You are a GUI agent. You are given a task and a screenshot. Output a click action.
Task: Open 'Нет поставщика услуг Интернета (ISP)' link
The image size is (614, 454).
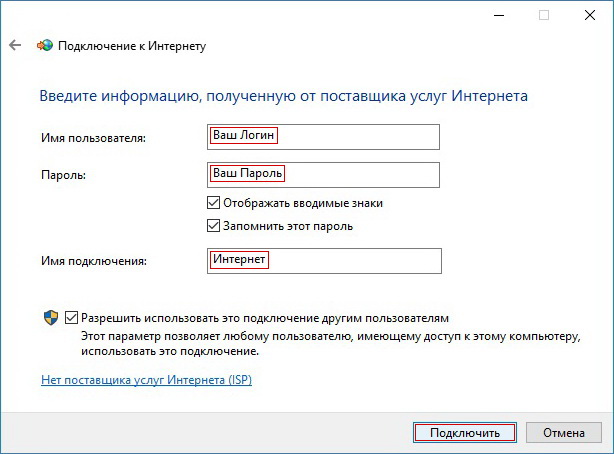point(147,381)
